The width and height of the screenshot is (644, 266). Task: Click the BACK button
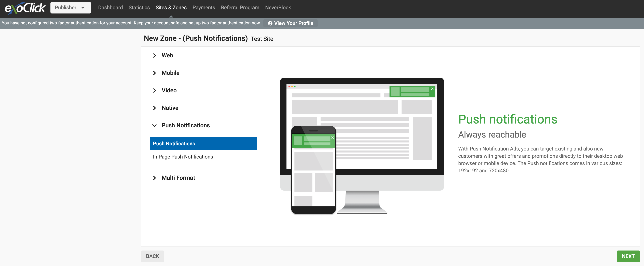(152, 256)
